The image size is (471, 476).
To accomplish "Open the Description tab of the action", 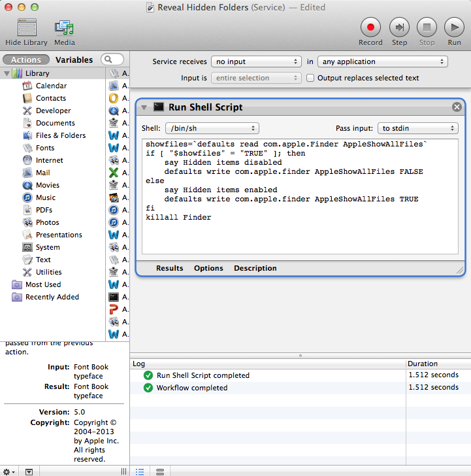I will point(255,268).
